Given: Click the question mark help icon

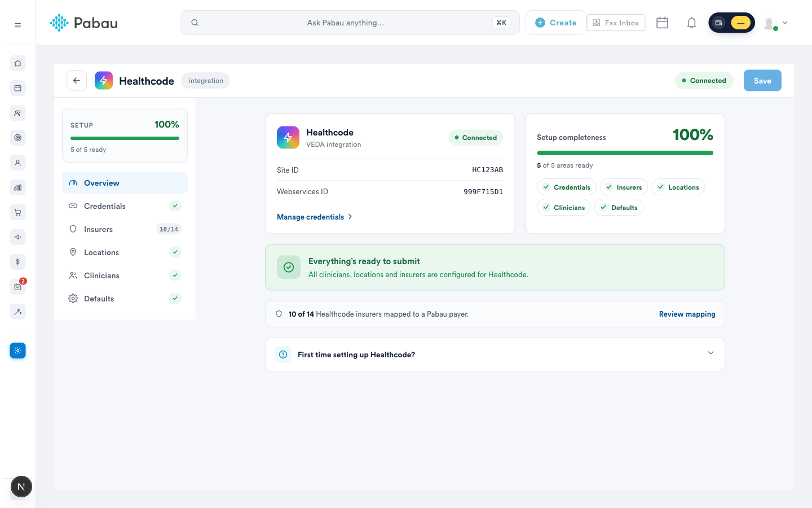Looking at the screenshot, I should [x=283, y=354].
